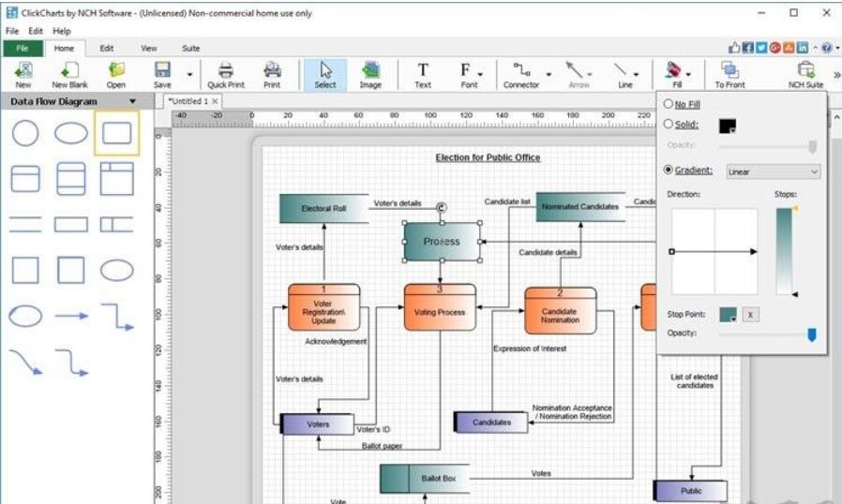Select the Solid fill radio option
This screenshot has width=842, height=504.
(668, 124)
